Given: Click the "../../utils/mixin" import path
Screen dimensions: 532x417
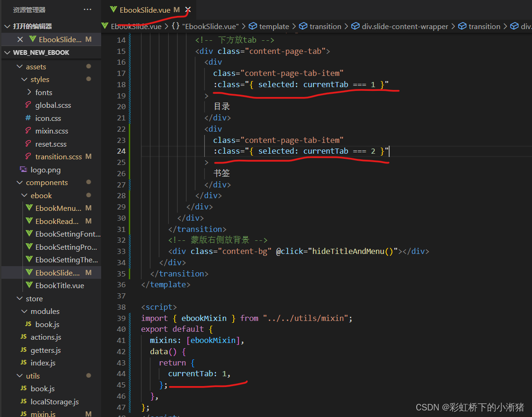Looking at the screenshot, I should click(305, 318).
